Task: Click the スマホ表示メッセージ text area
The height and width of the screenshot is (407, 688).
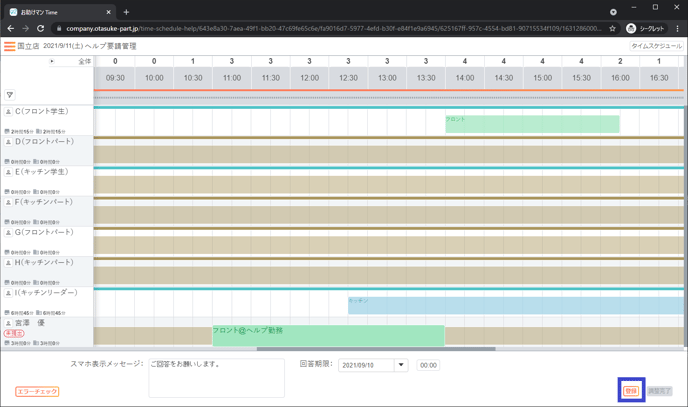Action: [x=216, y=378]
